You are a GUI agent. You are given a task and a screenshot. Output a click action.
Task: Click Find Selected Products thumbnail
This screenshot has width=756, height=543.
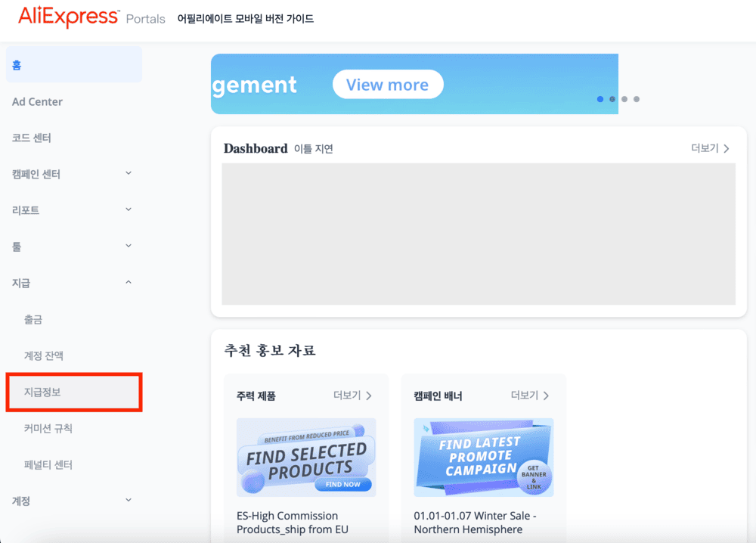coord(306,457)
